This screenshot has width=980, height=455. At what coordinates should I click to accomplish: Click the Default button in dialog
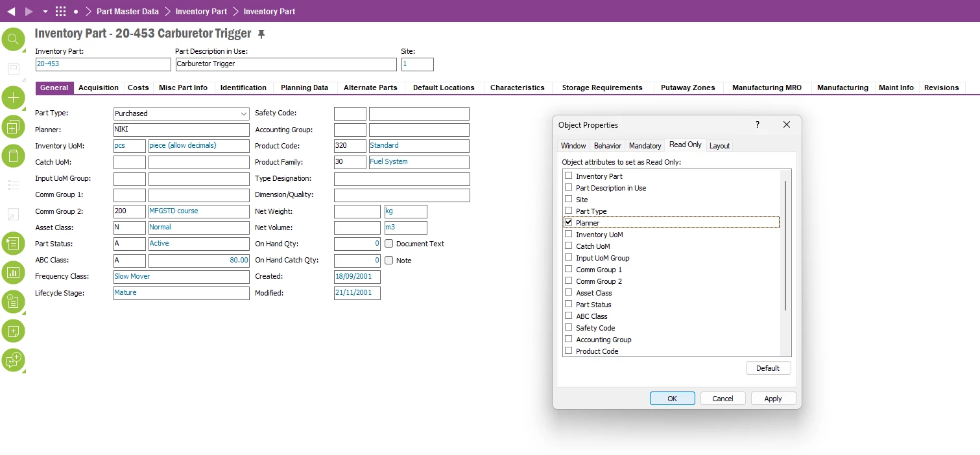tap(768, 368)
